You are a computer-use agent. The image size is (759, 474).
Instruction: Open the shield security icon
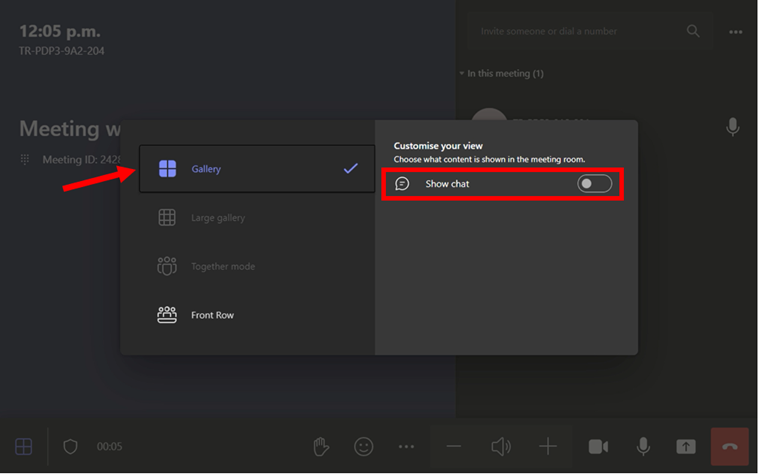click(70, 446)
